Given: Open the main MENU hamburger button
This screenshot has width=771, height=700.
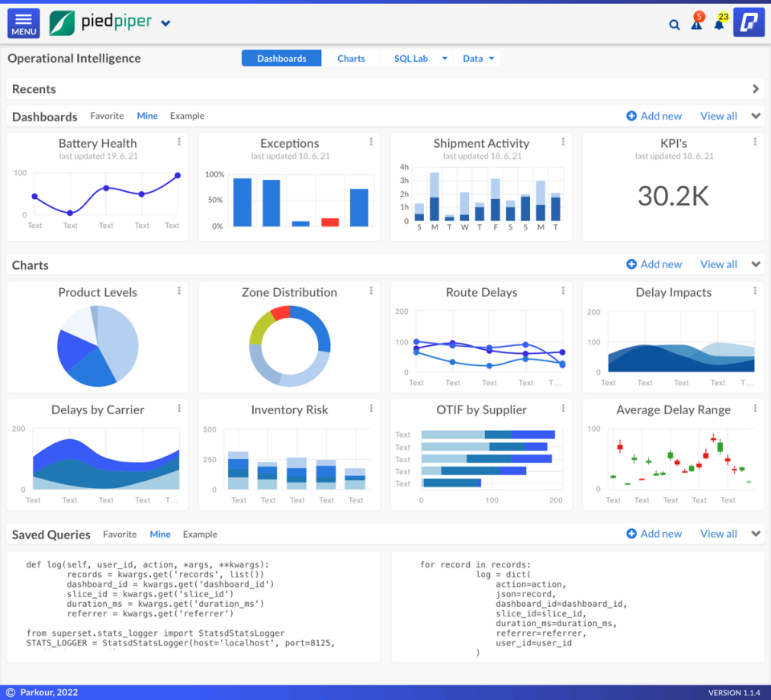Looking at the screenshot, I should tap(23, 23).
